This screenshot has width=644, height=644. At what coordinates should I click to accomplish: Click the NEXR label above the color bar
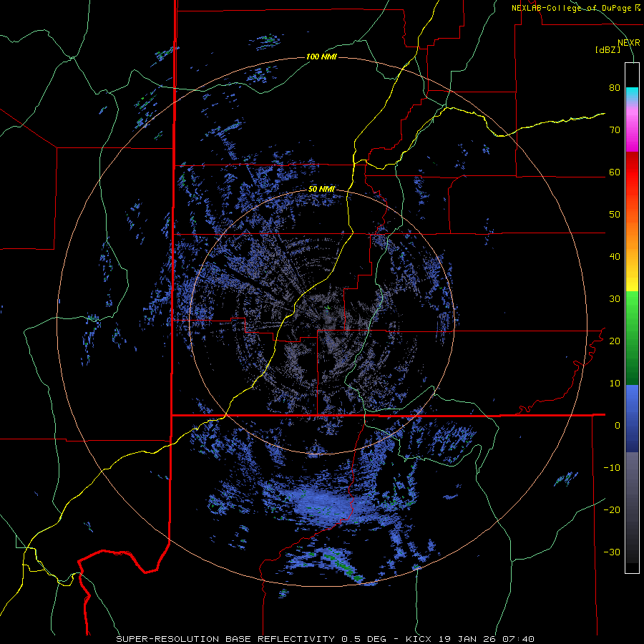pyautogui.click(x=629, y=43)
